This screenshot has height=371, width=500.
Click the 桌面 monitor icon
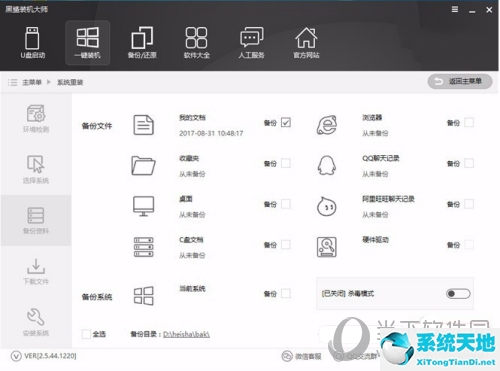143,206
